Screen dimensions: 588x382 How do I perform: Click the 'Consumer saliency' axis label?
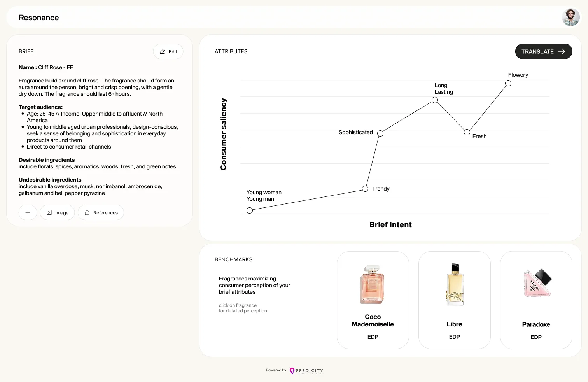point(223,134)
